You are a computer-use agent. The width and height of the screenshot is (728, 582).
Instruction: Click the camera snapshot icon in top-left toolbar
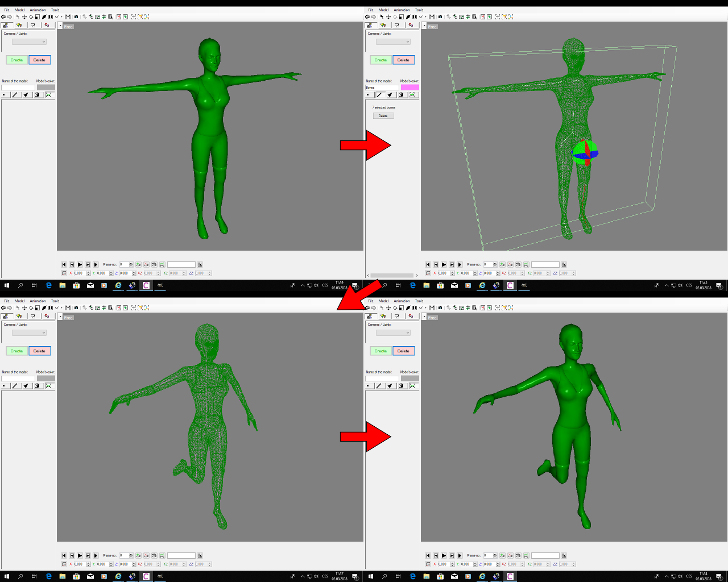coord(76,16)
